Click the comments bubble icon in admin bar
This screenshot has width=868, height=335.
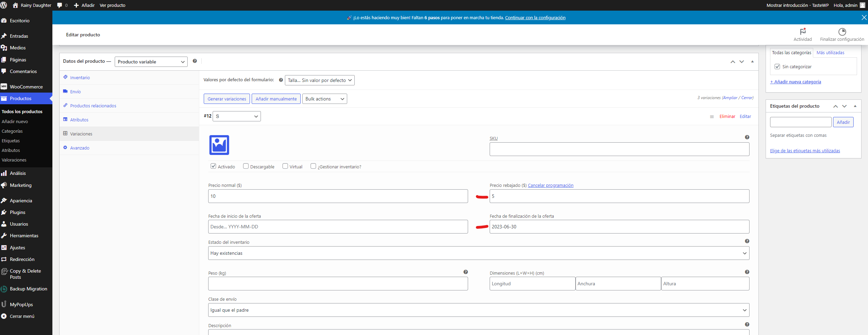[x=60, y=5]
